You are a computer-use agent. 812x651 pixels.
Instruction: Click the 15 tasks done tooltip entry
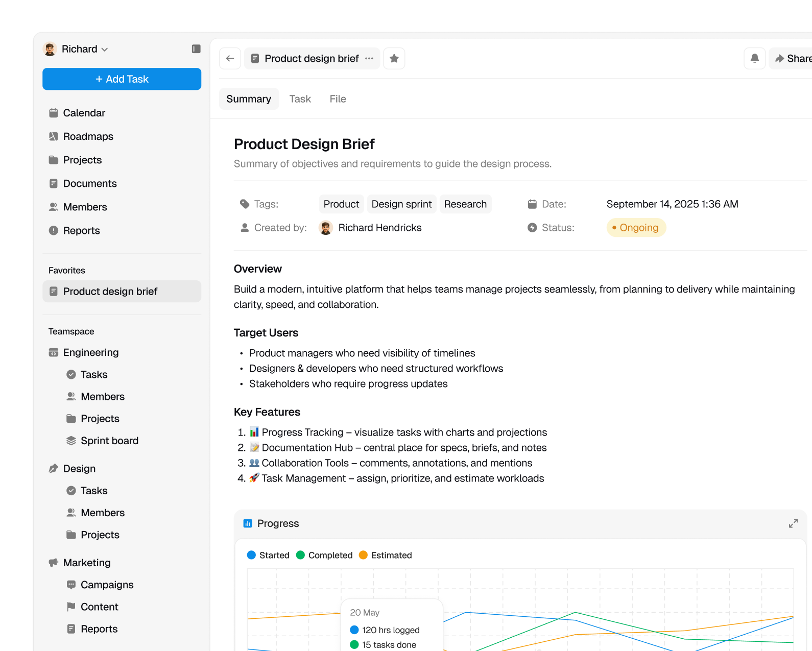pyautogui.click(x=383, y=645)
